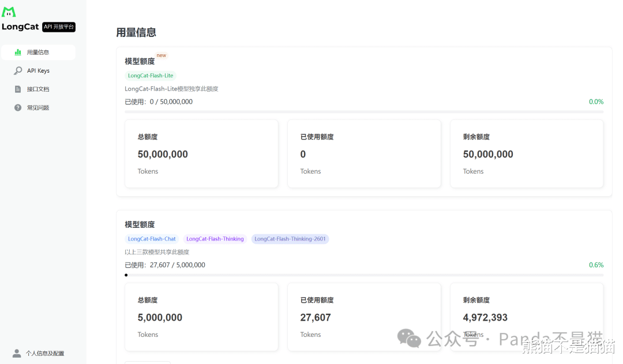Click the 总额度 5,000,000 Tokens card

(x=201, y=317)
